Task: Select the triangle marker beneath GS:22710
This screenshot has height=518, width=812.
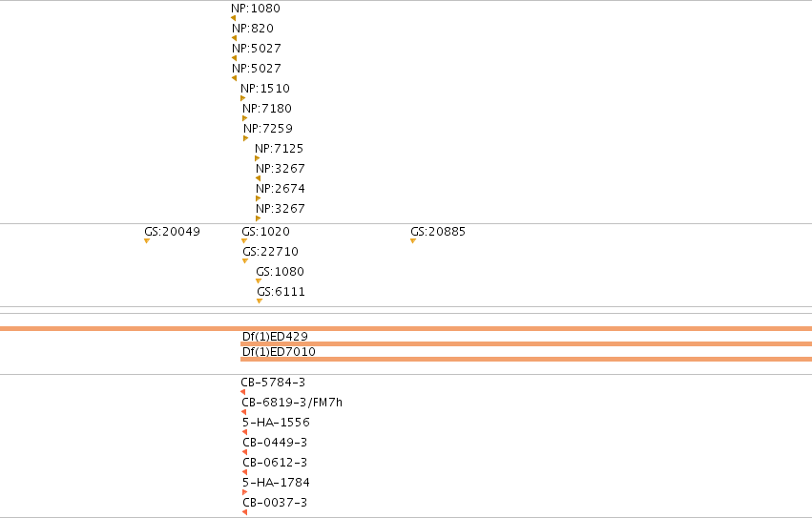Action: coord(245,261)
